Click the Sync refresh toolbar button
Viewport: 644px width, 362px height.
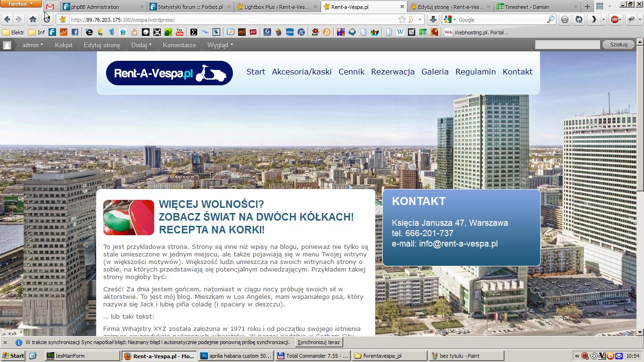(x=578, y=19)
